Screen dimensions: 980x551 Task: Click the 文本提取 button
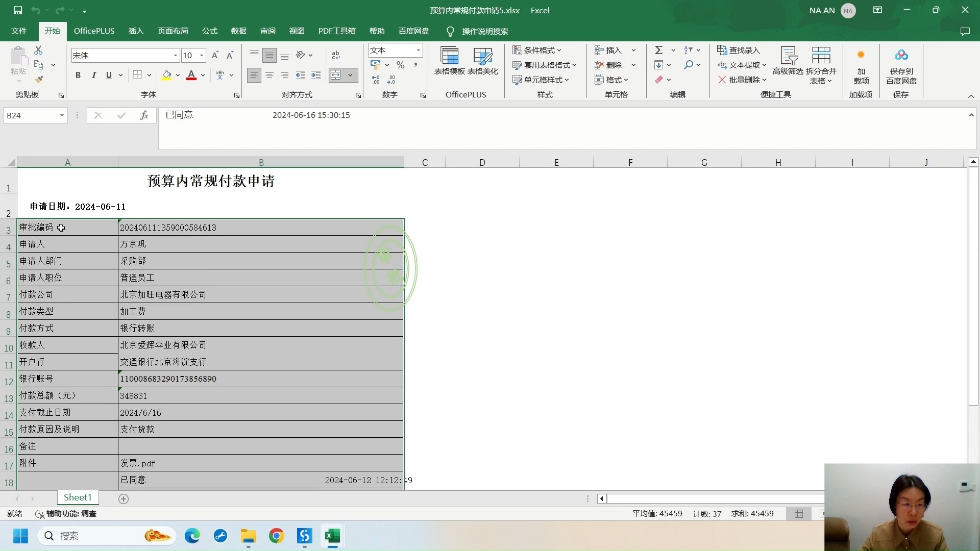[742, 65]
